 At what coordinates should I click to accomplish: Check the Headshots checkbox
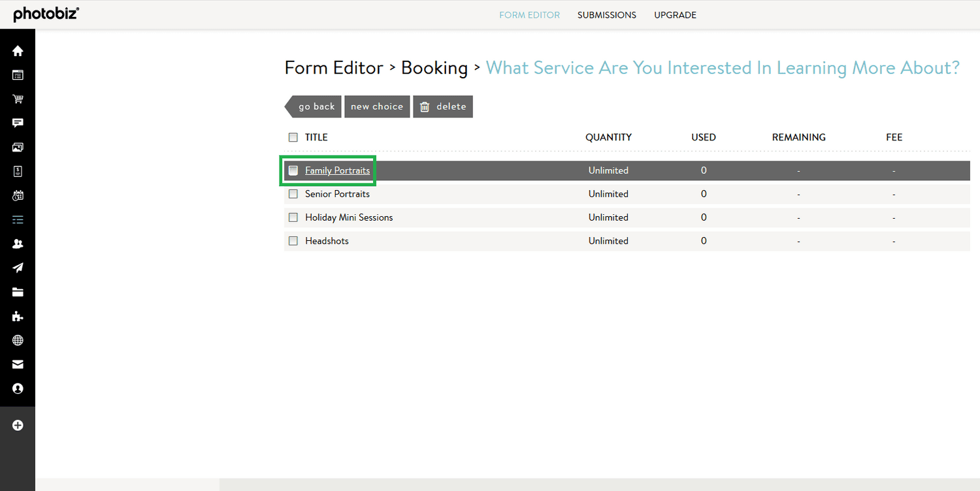[x=293, y=241]
